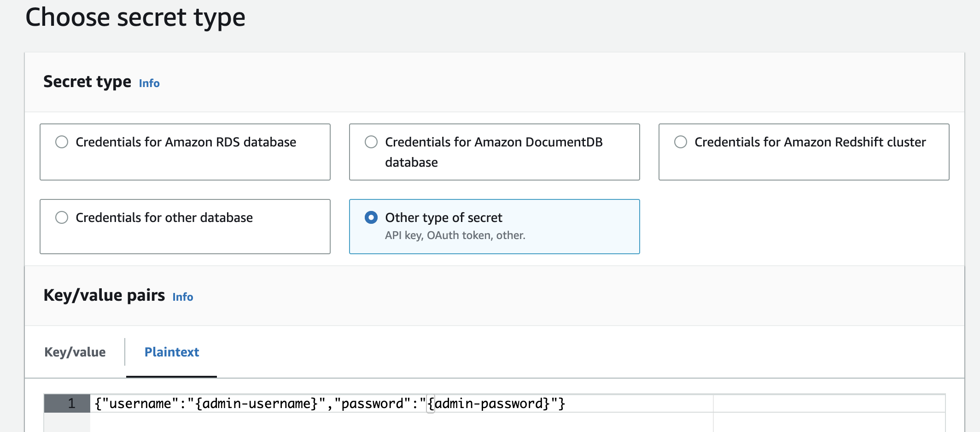Switch to the Key/value tab
The width and height of the screenshot is (980, 432).
75,352
